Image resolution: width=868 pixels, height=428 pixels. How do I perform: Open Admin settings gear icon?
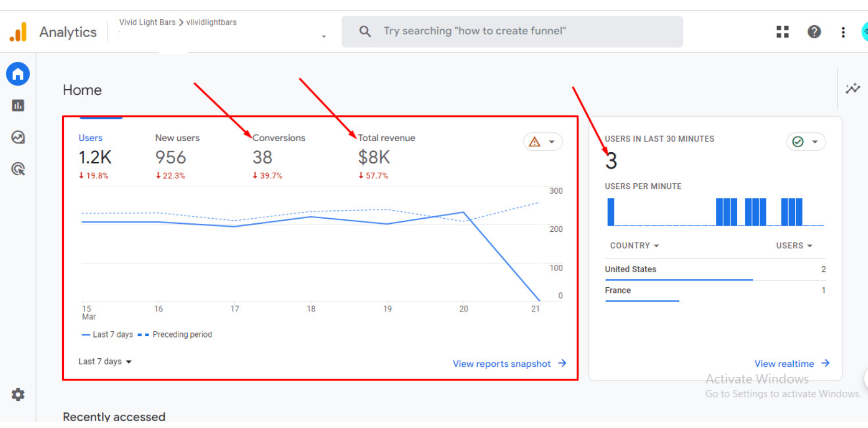[18, 395]
